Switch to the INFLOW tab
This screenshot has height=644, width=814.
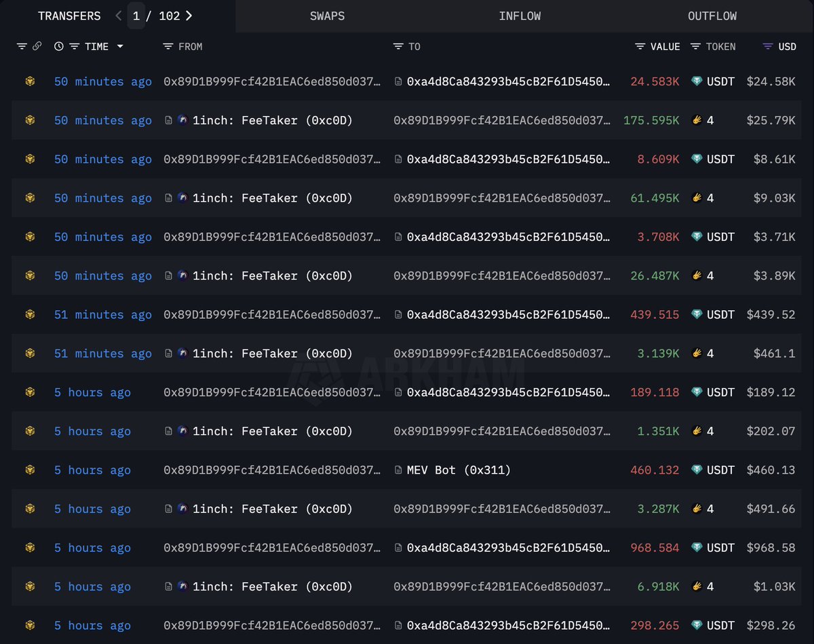coord(520,16)
